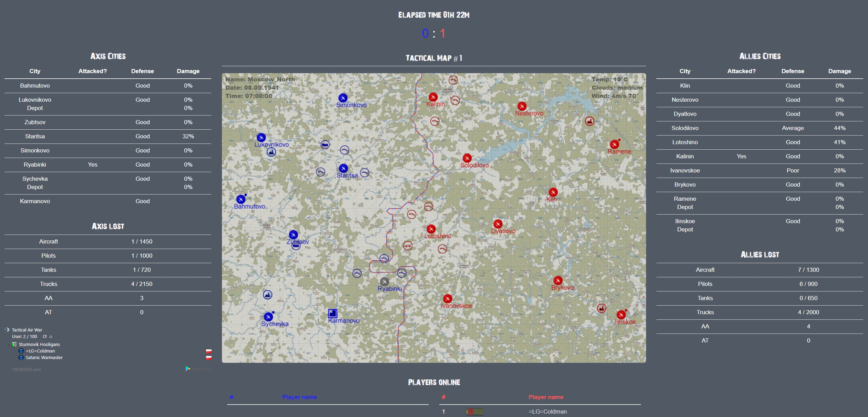Click the red Player name column header
Image resolution: width=868 pixels, height=417 pixels.
click(546, 397)
